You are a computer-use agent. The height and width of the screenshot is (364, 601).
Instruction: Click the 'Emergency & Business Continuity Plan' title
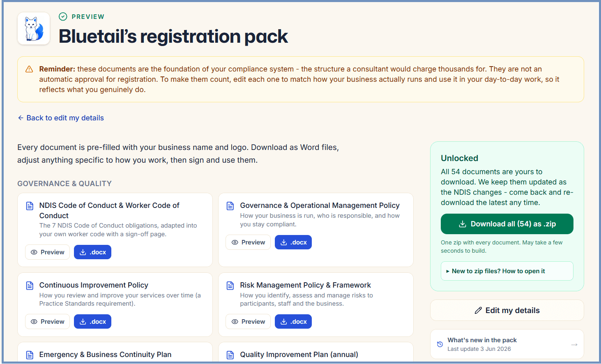coord(105,355)
